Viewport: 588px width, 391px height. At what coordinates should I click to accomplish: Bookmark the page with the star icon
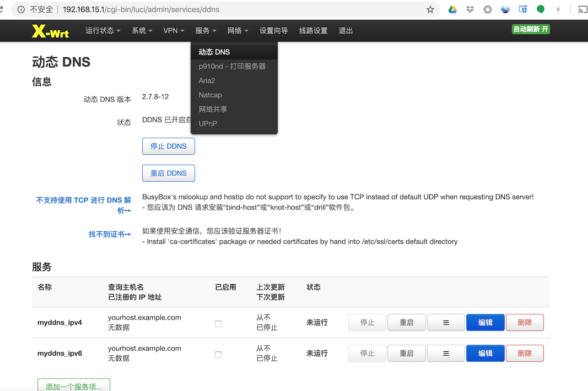[430, 9]
